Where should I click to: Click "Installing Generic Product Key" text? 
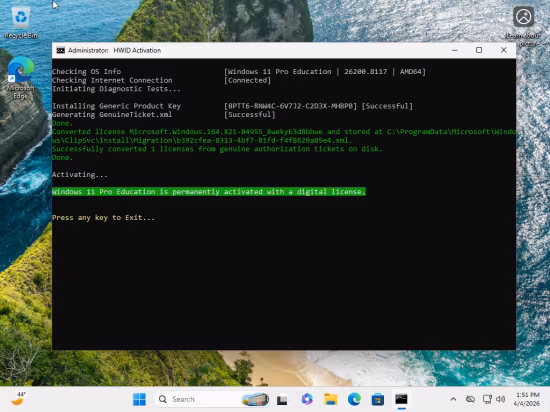[116, 106]
